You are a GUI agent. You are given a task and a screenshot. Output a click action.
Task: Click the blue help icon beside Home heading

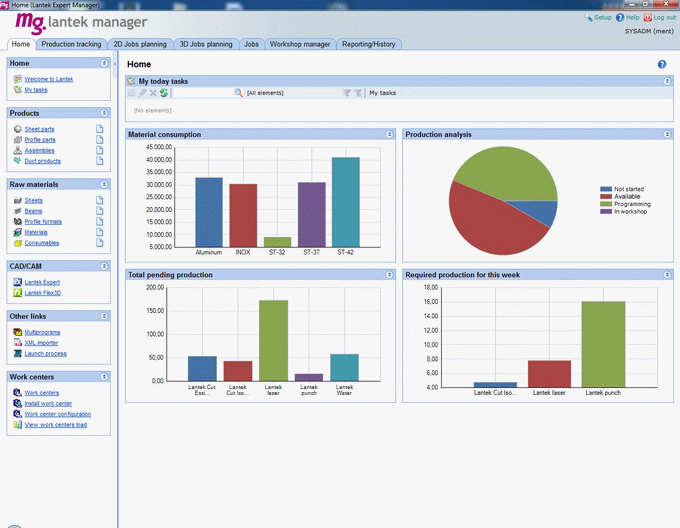pos(662,64)
